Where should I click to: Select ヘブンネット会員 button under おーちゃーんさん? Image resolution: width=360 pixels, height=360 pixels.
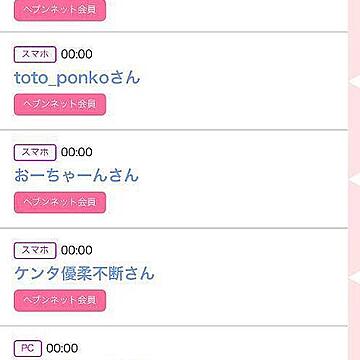(60, 202)
